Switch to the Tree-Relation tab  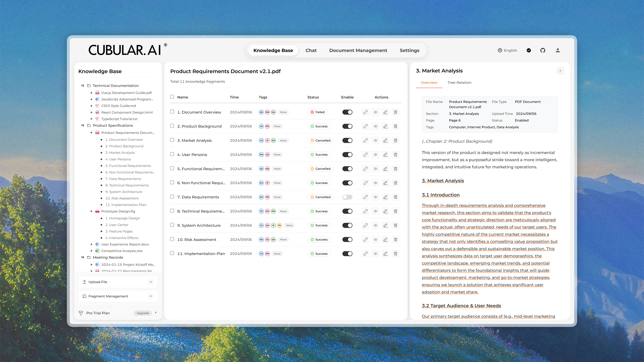459,82
